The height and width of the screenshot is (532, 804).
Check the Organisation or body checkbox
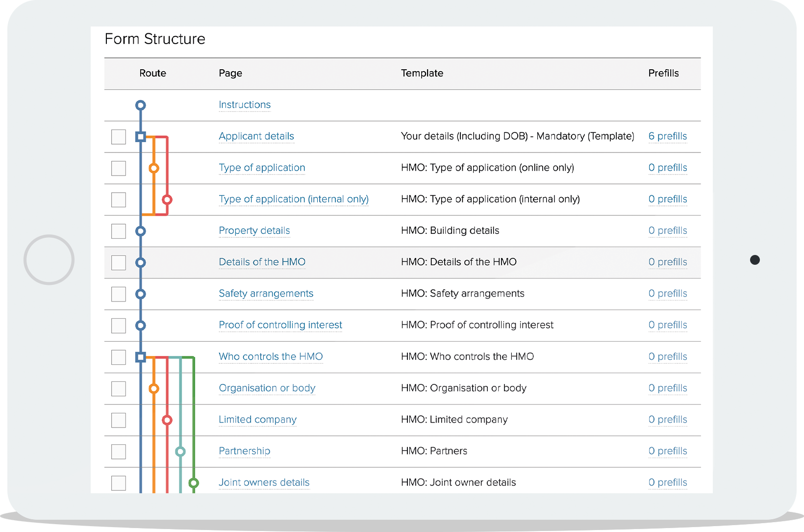[x=119, y=389]
